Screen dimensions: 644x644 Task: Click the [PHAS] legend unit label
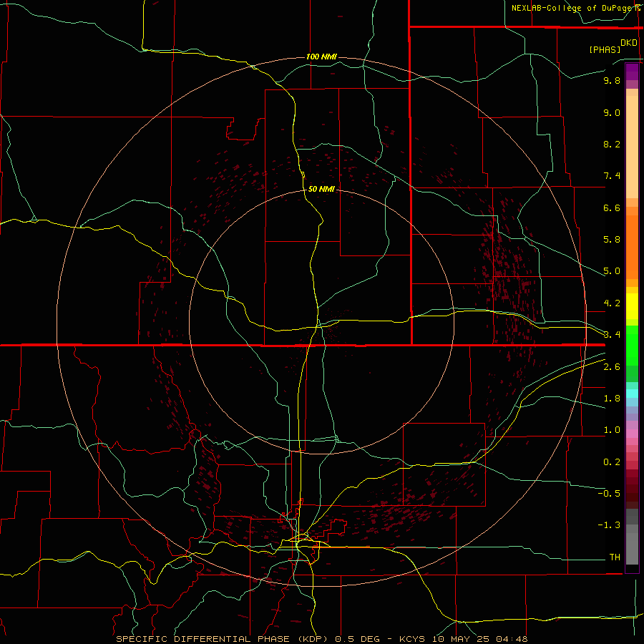[x=605, y=49]
